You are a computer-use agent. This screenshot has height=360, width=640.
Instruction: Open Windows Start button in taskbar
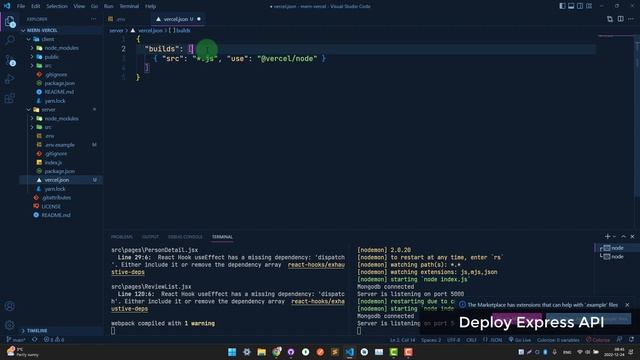coord(232,352)
